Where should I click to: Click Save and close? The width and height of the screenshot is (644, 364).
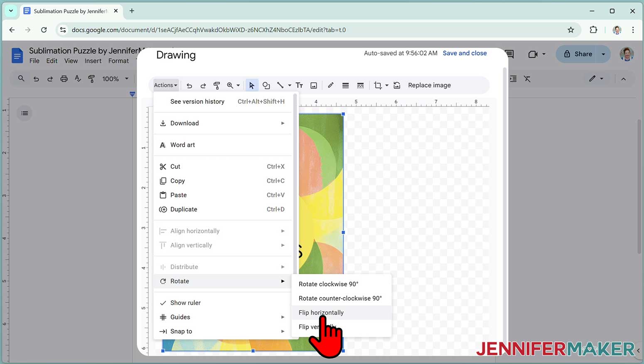pos(465,53)
